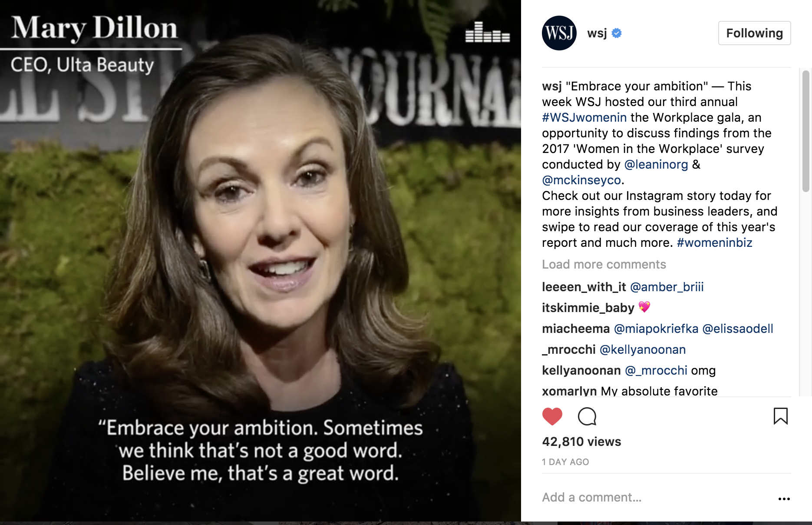812x525 pixels.
Task: Open the three-dot more options menu
Action: [784, 498]
